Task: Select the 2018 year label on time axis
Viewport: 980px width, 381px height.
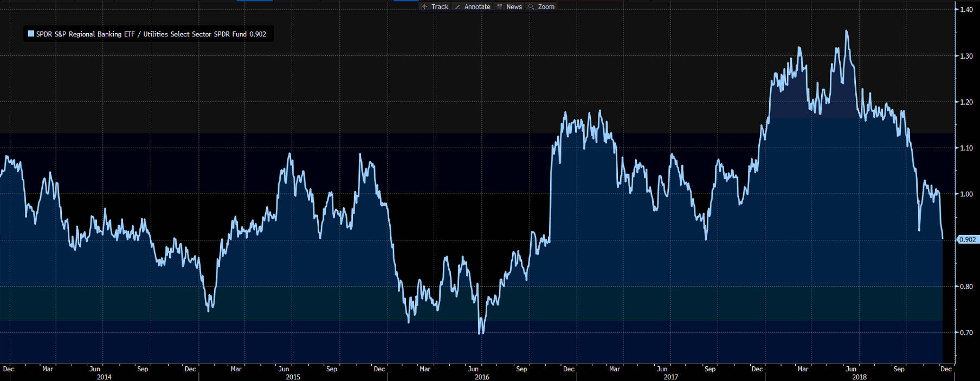Action: (859, 377)
